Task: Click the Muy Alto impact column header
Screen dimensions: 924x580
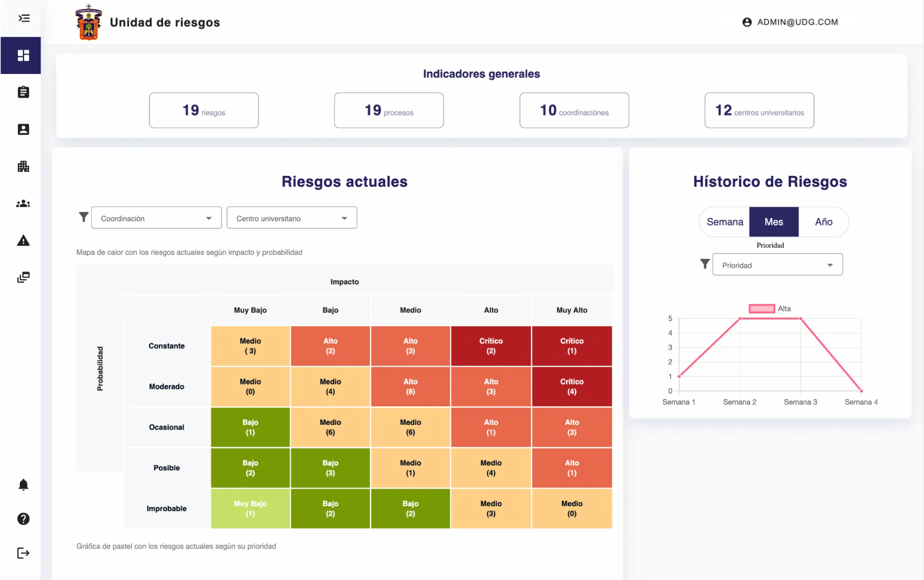Action: [572, 310]
